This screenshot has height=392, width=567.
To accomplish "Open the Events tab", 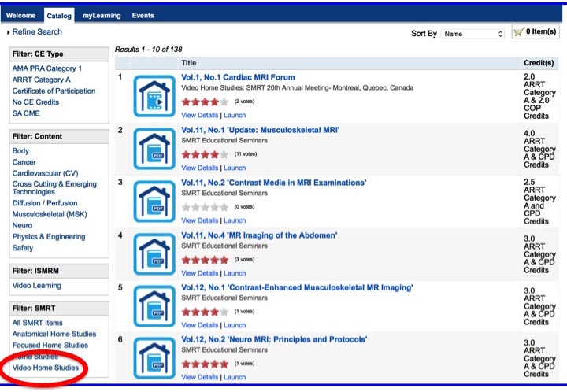I will (x=143, y=15).
